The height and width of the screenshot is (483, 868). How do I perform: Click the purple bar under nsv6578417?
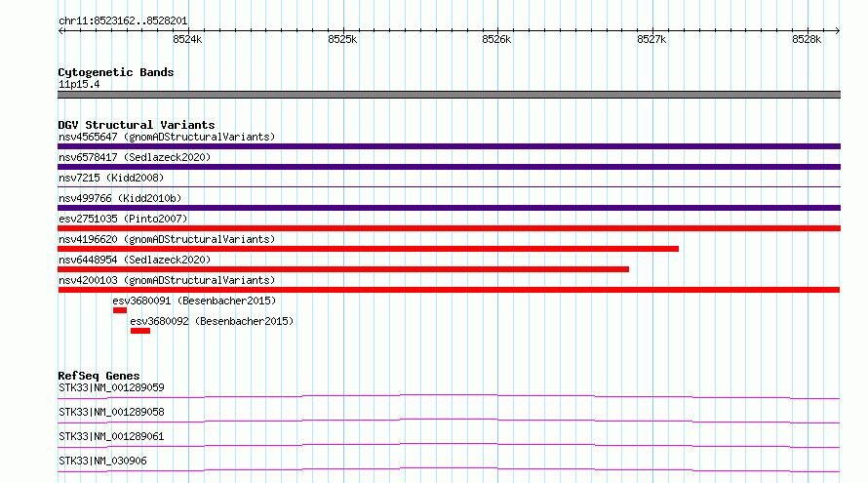(x=449, y=167)
